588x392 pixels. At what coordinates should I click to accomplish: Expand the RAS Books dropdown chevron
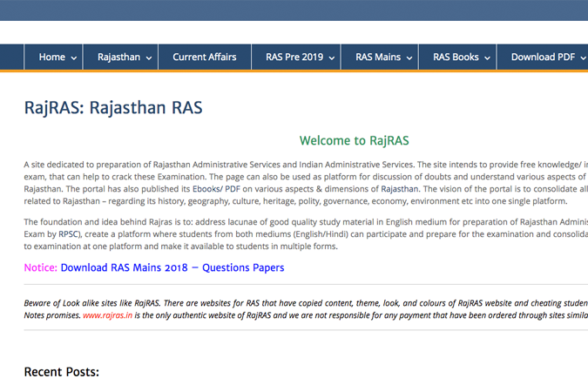point(487,58)
